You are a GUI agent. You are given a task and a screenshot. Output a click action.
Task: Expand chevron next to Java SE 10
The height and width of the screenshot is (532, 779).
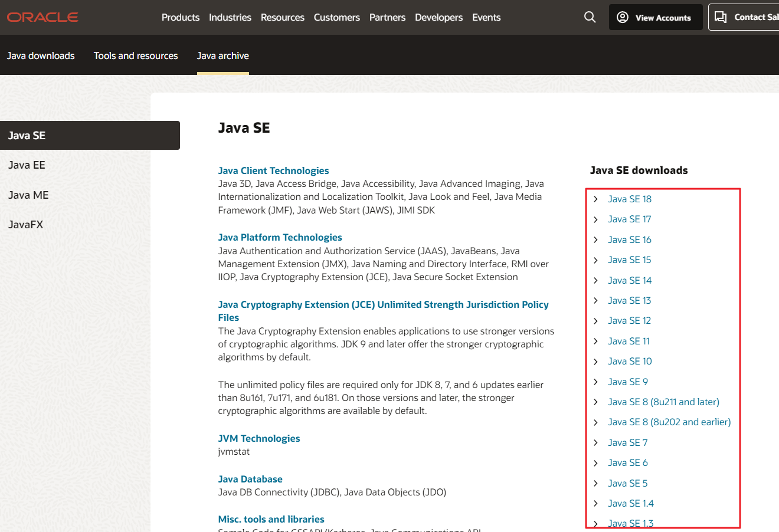[595, 362]
